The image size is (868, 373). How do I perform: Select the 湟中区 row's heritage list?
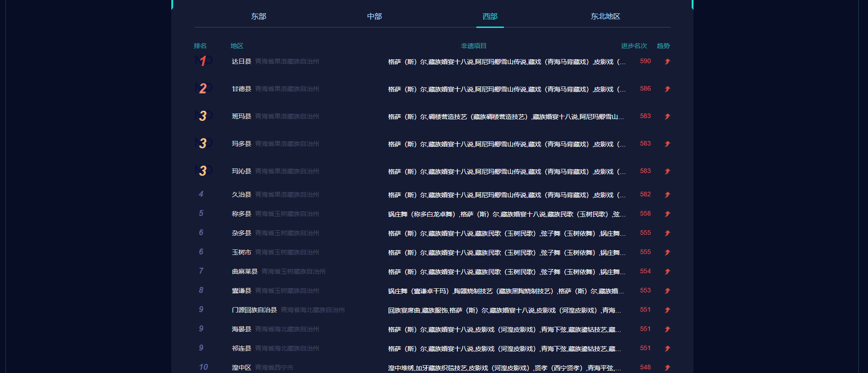tap(504, 368)
